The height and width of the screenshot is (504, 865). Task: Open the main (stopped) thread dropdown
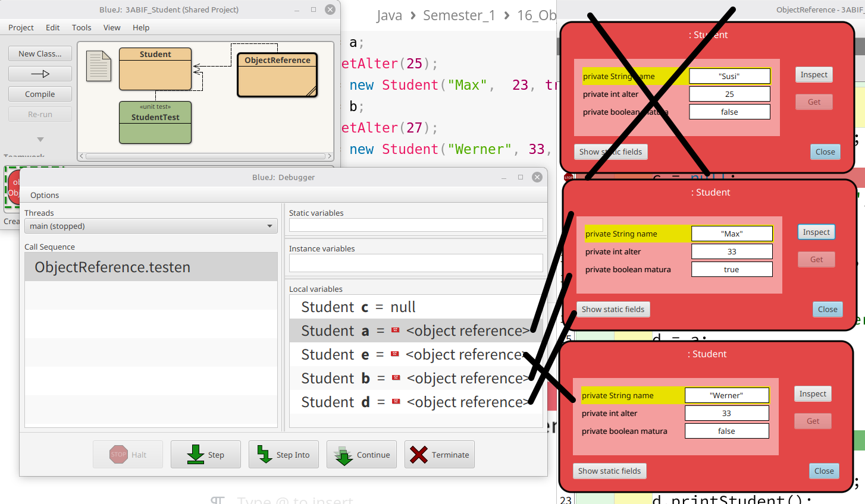(151, 226)
